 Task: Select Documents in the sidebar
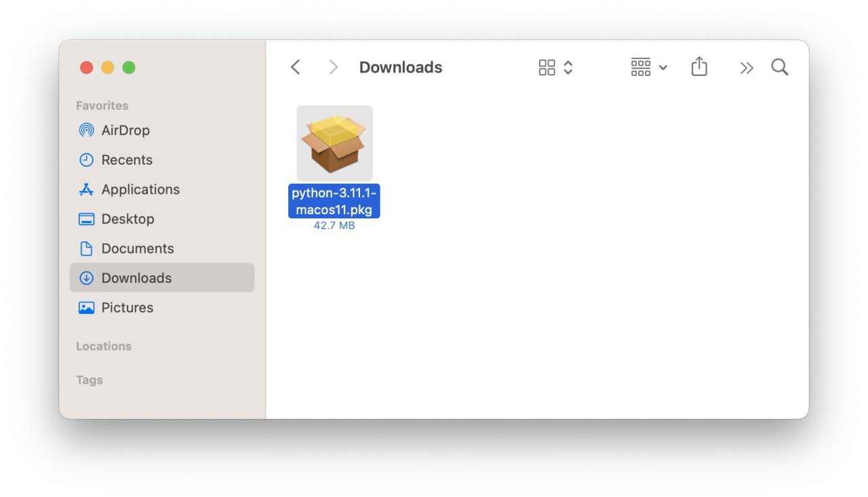pos(138,248)
